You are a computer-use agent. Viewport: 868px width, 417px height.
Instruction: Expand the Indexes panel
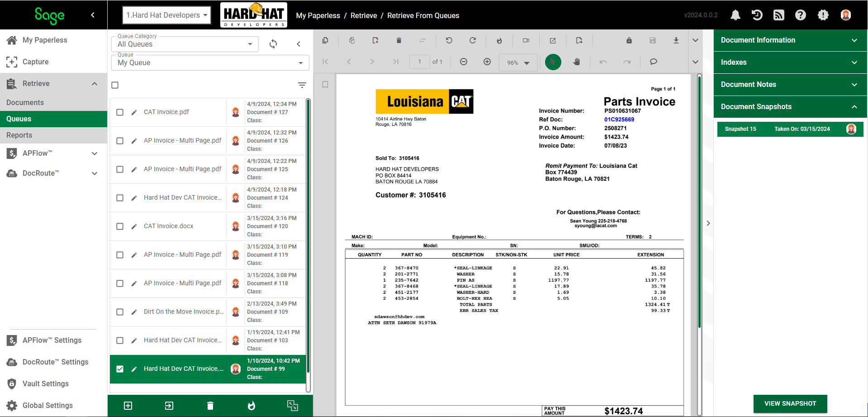coord(790,62)
